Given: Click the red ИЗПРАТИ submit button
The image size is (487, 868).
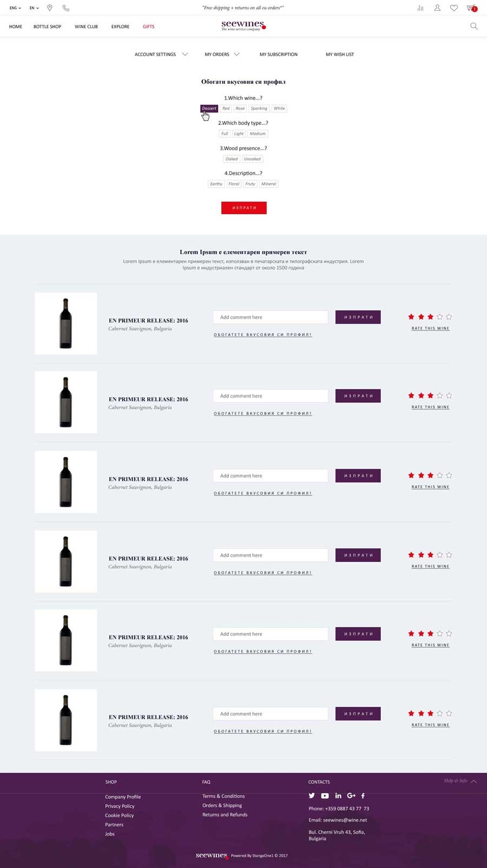Looking at the screenshot, I should tap(244, 208).
